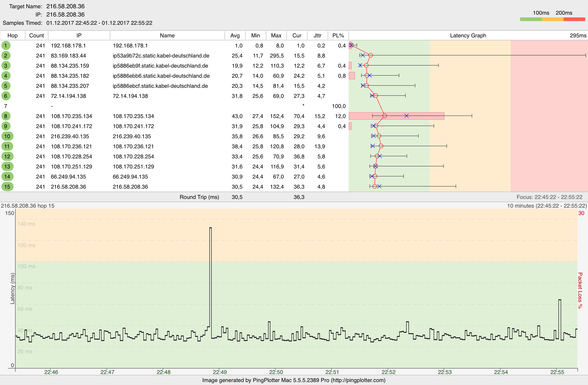Select hop 5 green circle icon
The image size is (588, 385).
[x=6, y=86]
